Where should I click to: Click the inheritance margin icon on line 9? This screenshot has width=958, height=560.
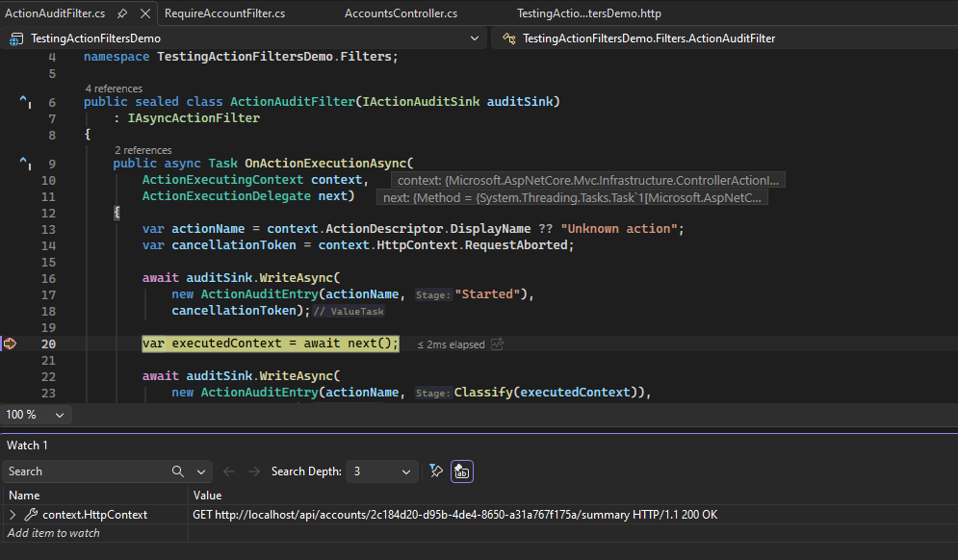tap(25, 163)
